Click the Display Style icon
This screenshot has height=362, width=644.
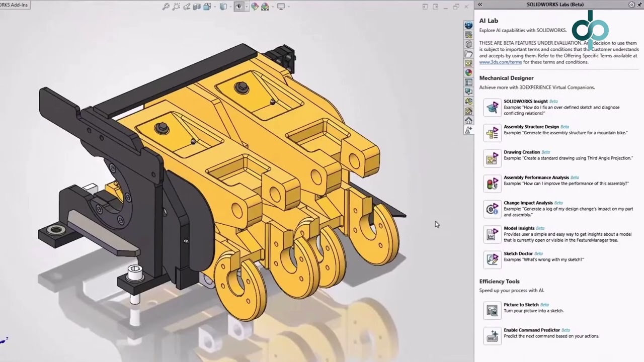[223, 6]
